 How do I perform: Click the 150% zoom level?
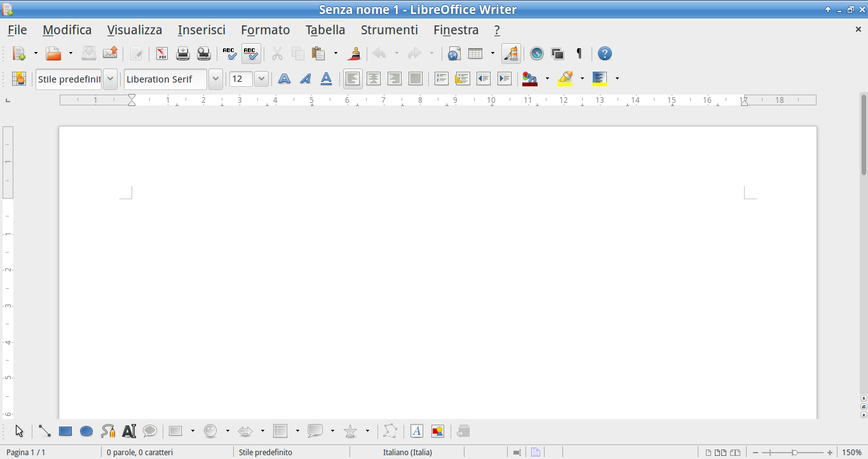(x=852, y=453)
